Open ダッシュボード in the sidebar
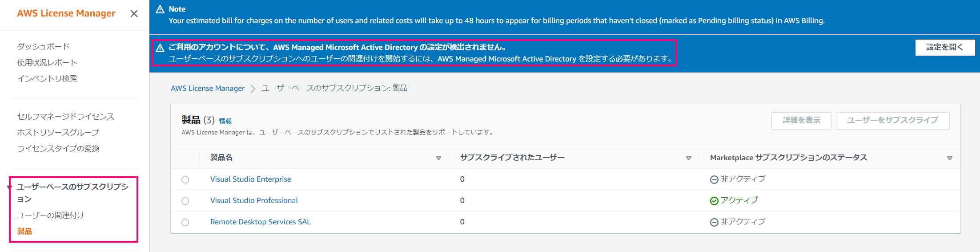This screenshot has width=980, height=252. [43, 46]
